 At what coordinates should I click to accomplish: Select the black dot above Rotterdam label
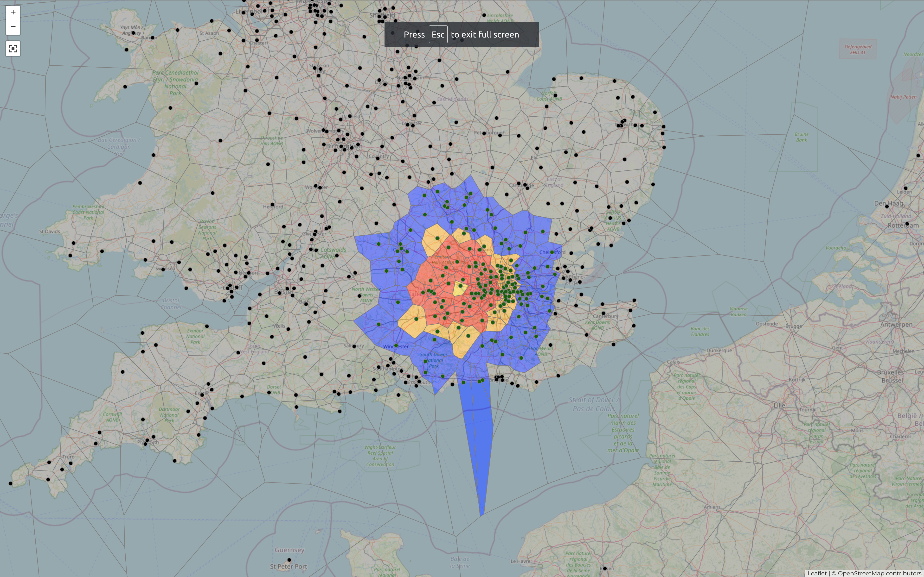tap(907, 224)
